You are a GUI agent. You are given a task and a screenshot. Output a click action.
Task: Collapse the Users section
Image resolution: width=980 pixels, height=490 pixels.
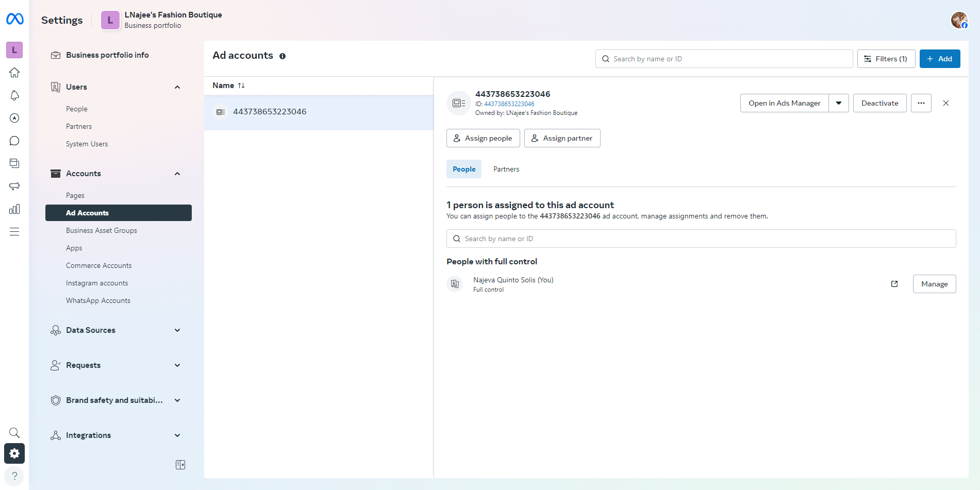[177, 87]
